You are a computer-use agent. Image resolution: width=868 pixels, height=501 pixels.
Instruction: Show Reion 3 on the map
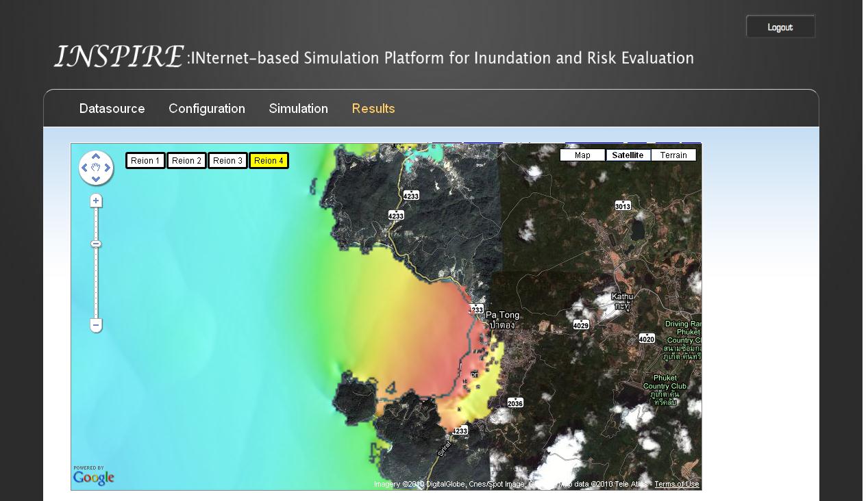click(x=227, y=161)
